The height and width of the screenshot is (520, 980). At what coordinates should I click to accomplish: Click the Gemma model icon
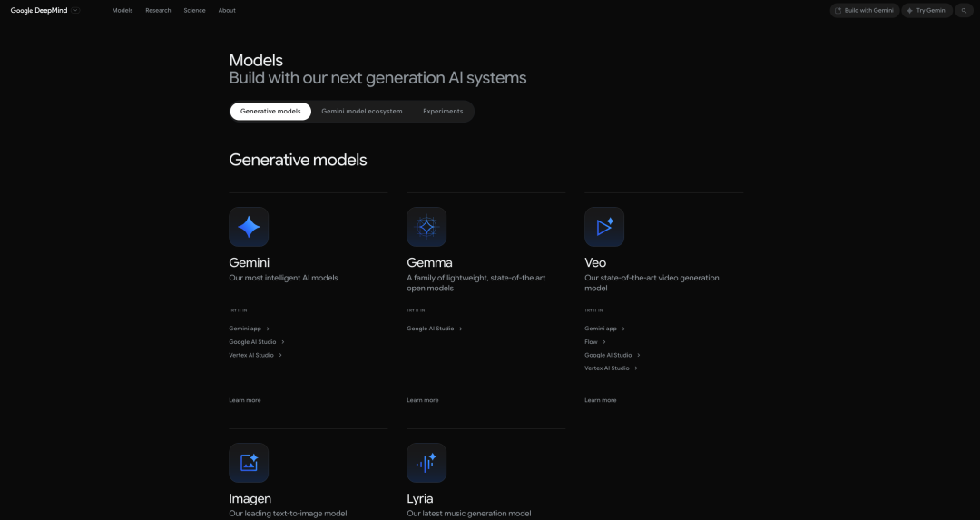[x=426, y=227]
